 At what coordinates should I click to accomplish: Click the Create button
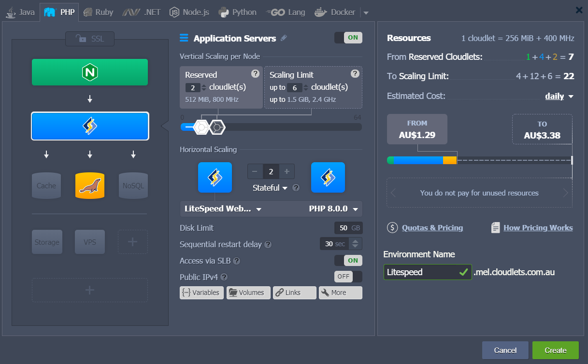coord(556,350)
